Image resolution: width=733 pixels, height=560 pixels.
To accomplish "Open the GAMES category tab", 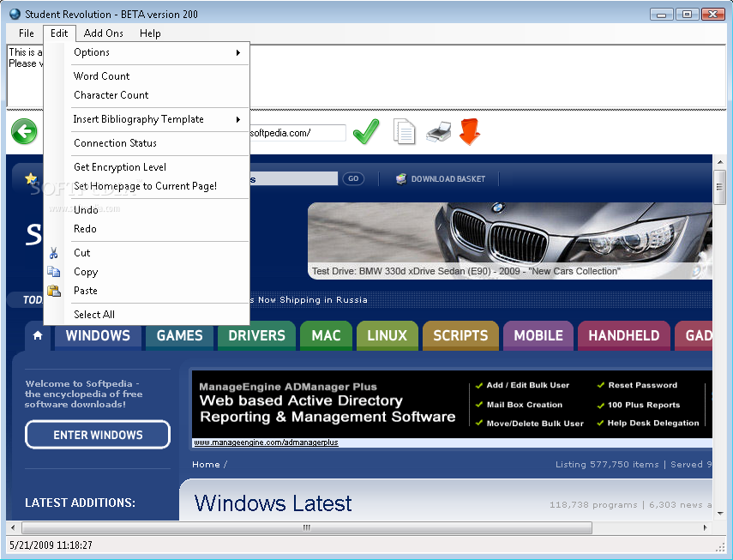I will pos(179,335).
